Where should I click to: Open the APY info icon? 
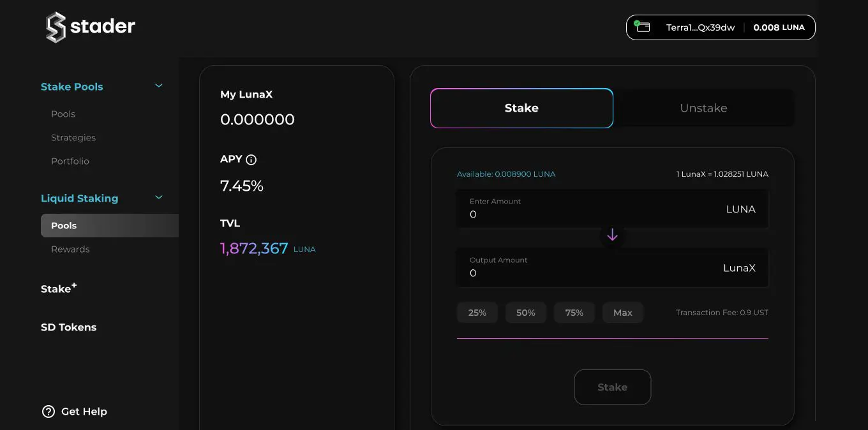coord(251,159)
